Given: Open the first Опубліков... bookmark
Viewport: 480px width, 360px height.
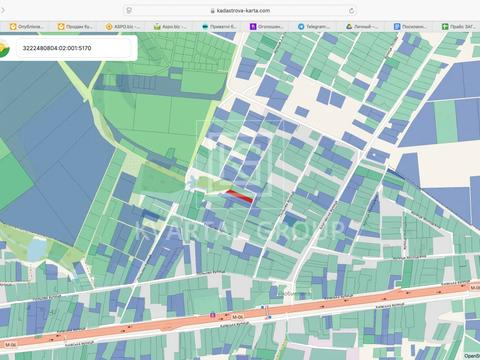Looking at the screenshot, I should (27, 27).
